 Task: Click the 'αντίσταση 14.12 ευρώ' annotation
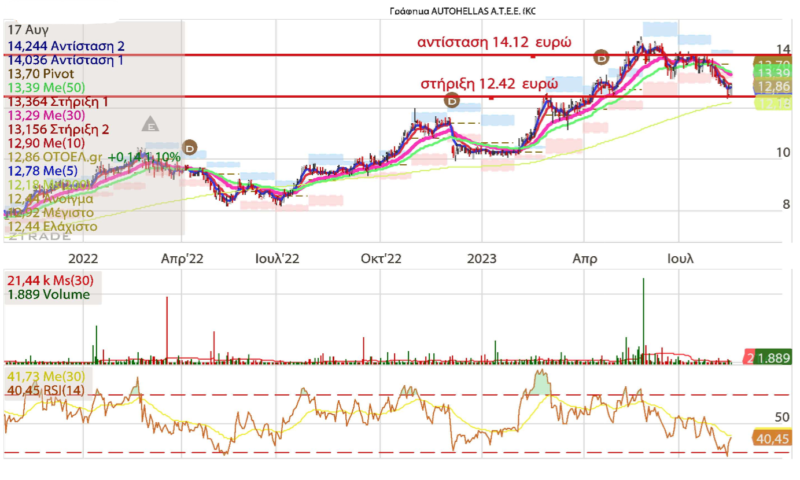(x=493, y=42)
